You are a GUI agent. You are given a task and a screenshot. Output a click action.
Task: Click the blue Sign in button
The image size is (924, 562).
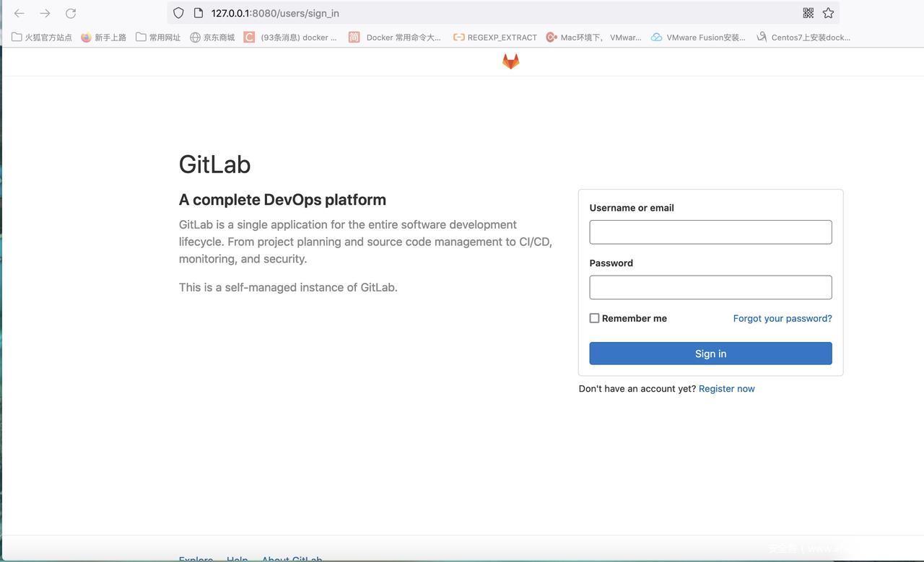(710, 354)
